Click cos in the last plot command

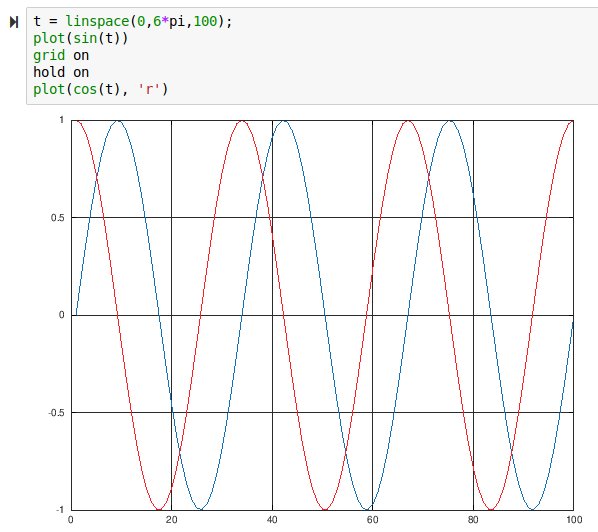[85, 89]
